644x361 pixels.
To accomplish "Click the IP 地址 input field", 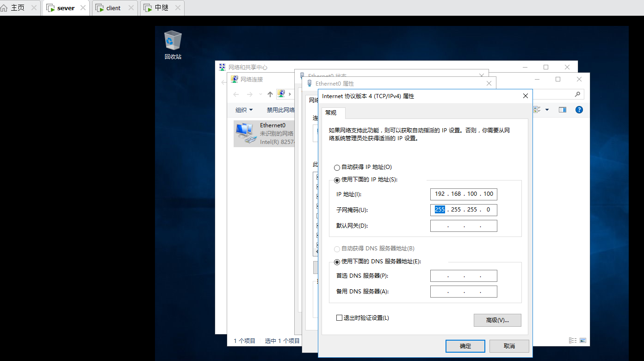I will coord(464,194).
